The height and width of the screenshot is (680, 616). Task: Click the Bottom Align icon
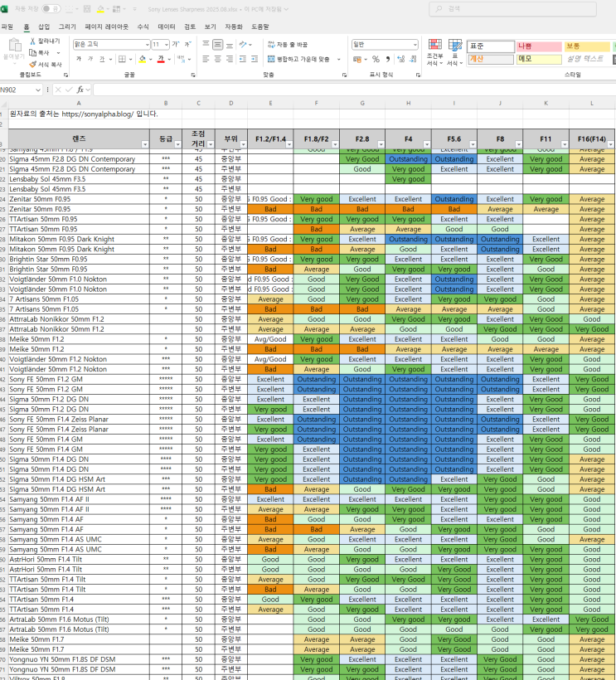[230, 44]
